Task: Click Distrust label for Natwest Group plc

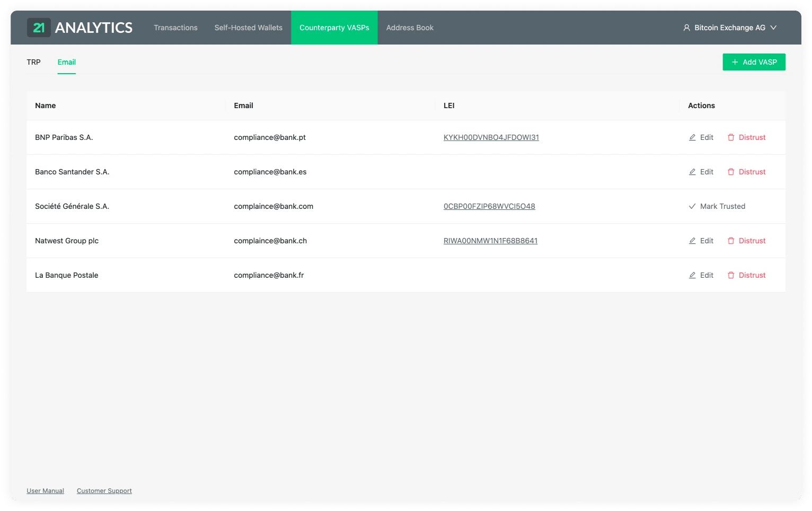Action: click(x=752, y=241)
